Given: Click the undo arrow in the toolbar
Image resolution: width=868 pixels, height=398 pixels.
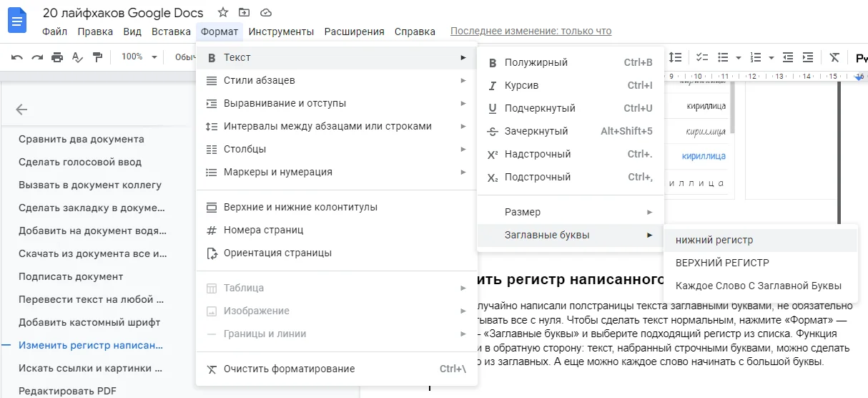Looking at the screenshot, I should 17,57.
